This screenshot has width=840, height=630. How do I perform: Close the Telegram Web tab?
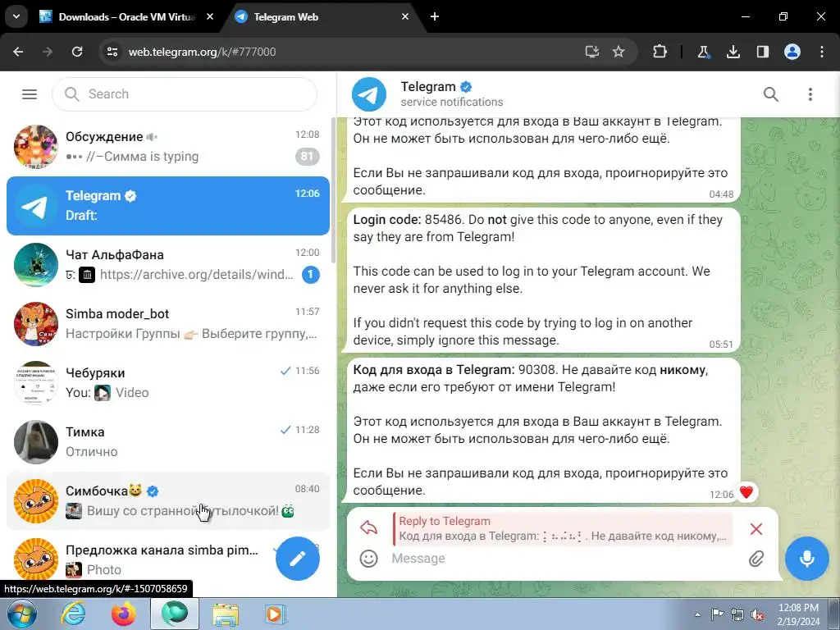(405, 16)
